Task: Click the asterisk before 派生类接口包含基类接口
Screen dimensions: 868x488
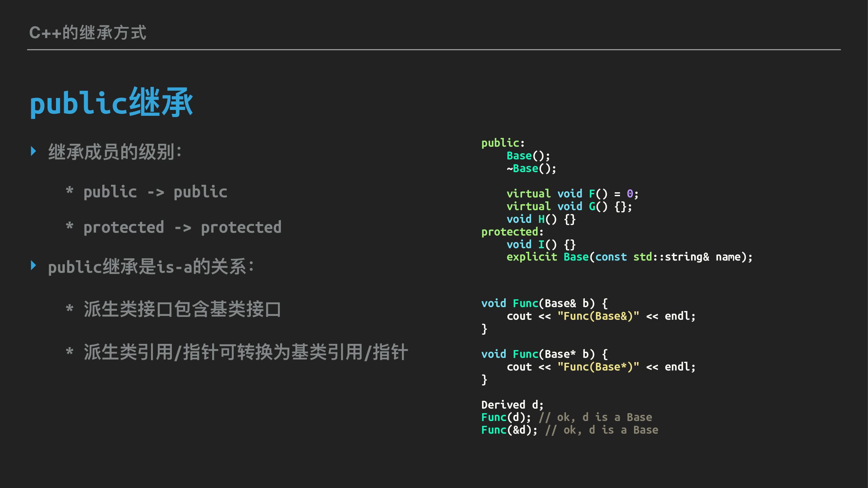Action: [x=69, y=308]
